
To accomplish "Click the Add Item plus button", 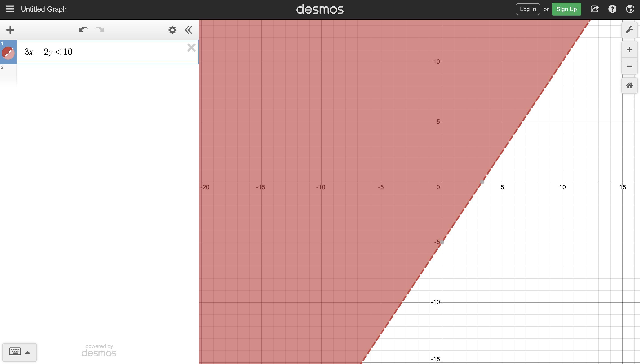I will click(10, 30).
